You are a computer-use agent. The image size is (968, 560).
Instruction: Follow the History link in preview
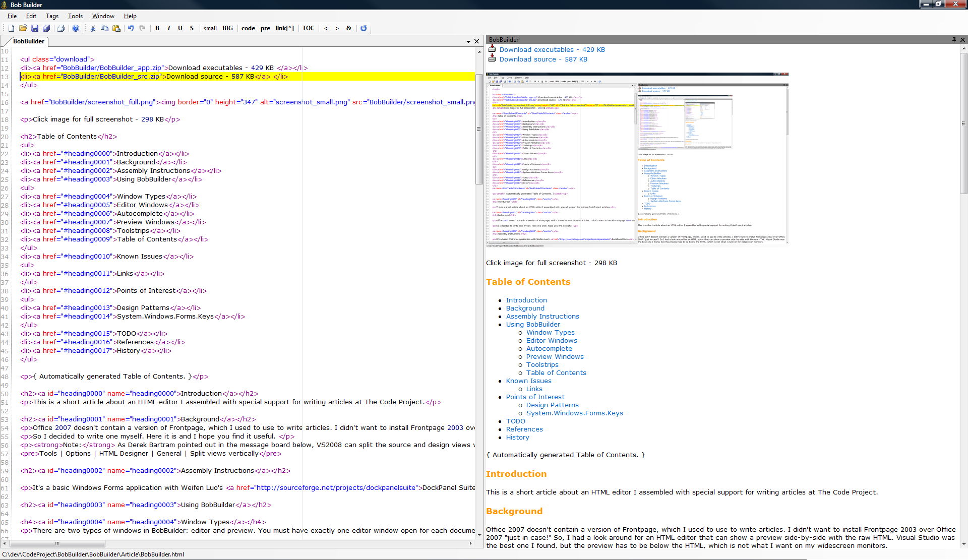(x=518, y=437)
